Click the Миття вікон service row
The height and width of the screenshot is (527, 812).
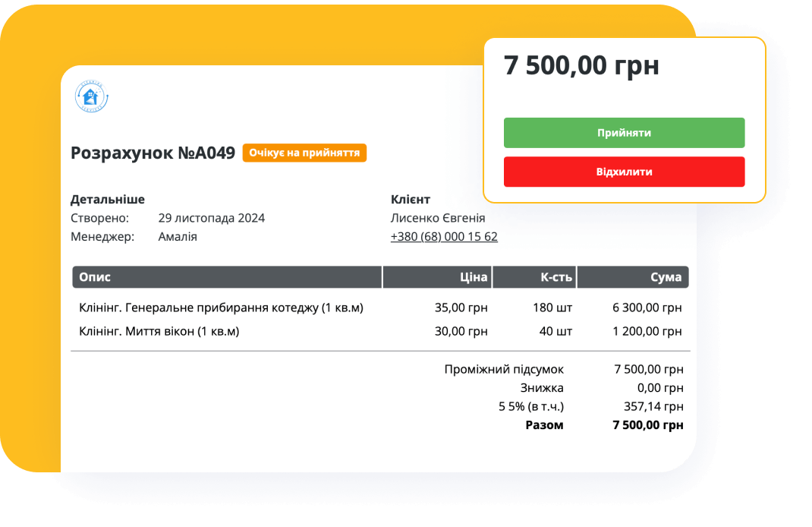point(159,332)
